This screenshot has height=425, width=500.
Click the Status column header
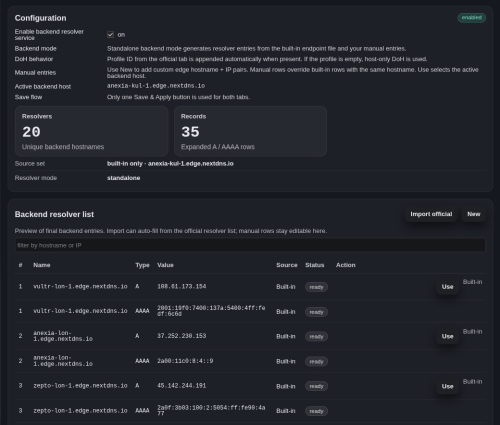click(x=315, y=265)
